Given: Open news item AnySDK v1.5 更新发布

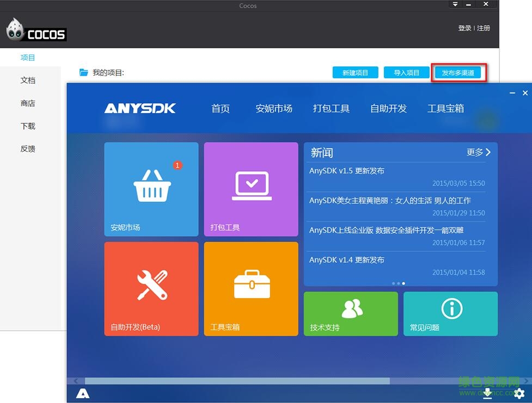Looking at the screenshot, I should pos(347,171).
